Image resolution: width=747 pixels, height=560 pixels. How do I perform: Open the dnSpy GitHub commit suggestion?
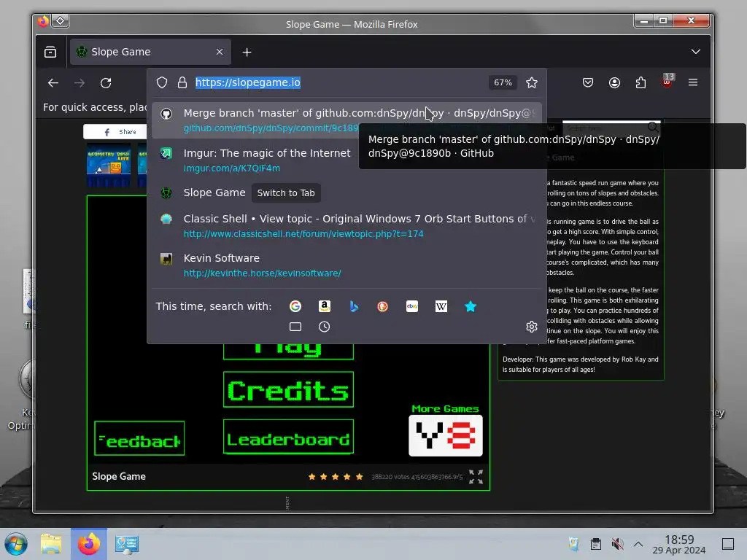click(347, 120)
